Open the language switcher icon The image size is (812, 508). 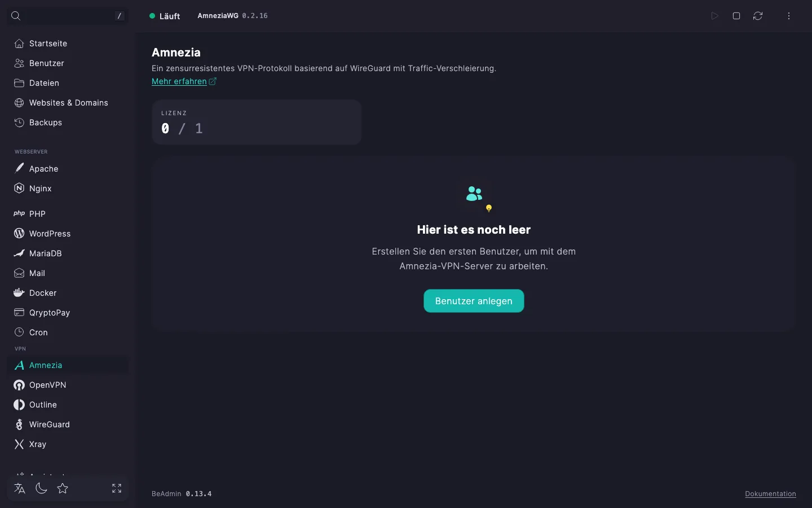[20, 488]
